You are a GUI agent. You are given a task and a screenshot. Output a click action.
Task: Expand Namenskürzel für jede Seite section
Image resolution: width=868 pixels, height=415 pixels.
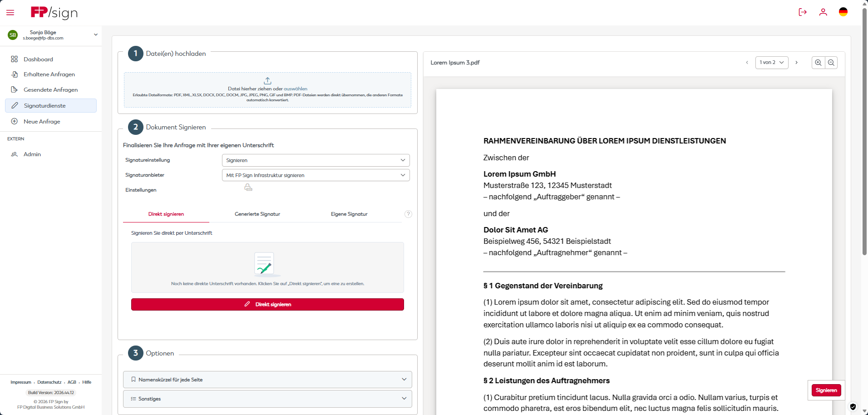pyautogui.click(x=267, y=380)
